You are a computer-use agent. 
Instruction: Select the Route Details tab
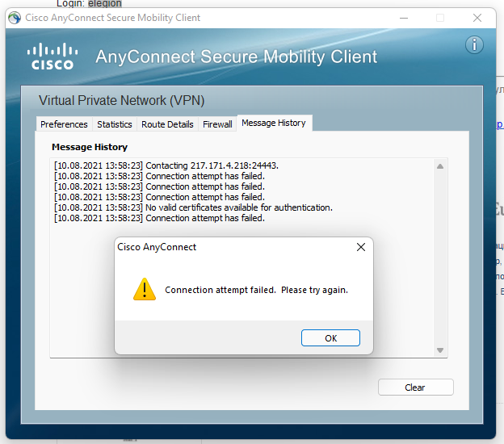[x=167, y=124]
